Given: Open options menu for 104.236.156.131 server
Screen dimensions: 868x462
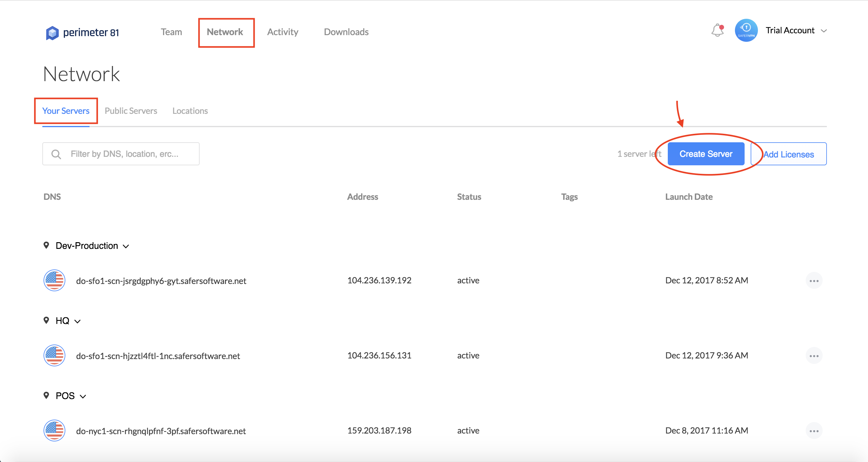Looking at the screenshot, I should [814, 356].
